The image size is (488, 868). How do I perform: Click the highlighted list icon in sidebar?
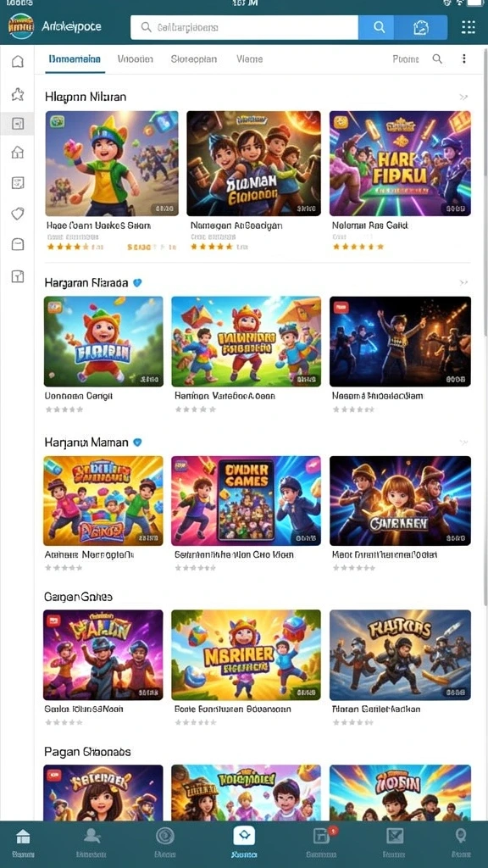(18, 124)
